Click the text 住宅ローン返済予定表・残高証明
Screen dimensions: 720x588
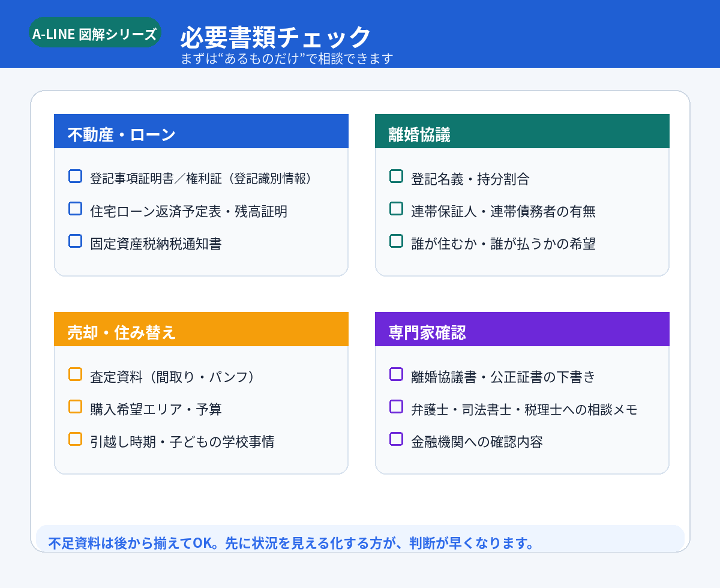click(x=188, y=211)
